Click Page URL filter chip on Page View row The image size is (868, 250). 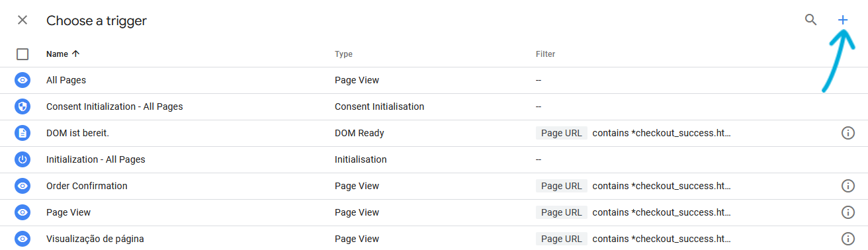pos(562,212)
